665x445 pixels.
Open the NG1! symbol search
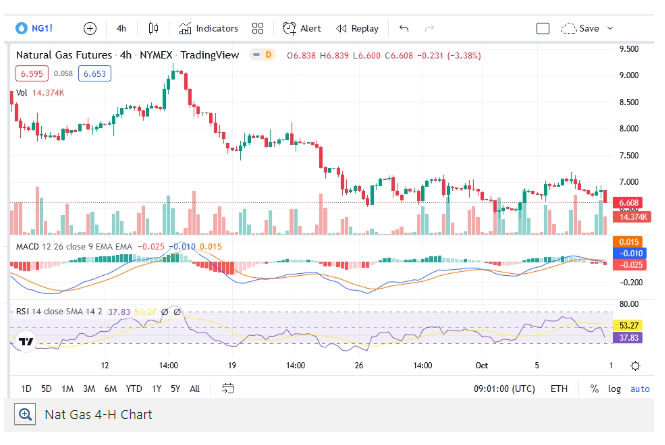[34, 28]
